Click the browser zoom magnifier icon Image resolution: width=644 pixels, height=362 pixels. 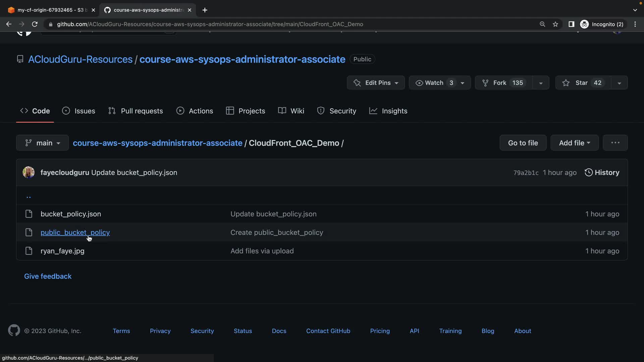542,24
